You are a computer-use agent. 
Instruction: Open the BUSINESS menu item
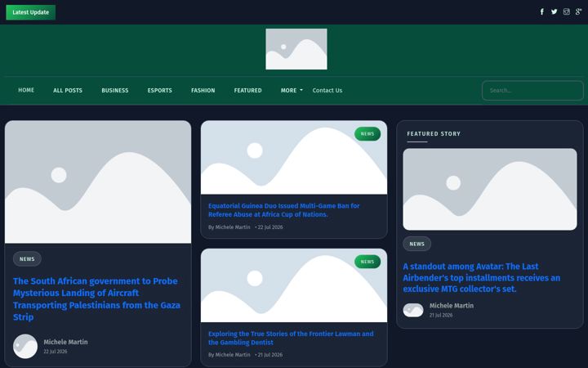115,91
